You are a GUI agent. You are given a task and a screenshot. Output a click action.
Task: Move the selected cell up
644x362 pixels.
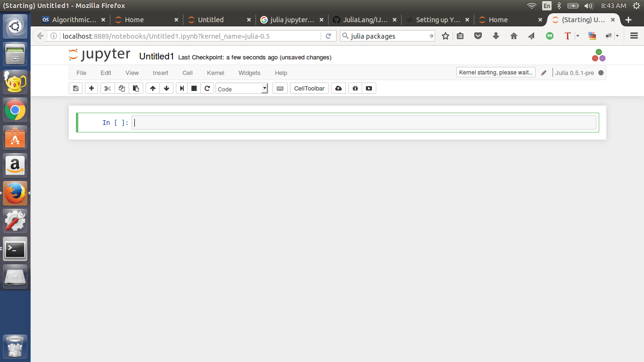153,88
